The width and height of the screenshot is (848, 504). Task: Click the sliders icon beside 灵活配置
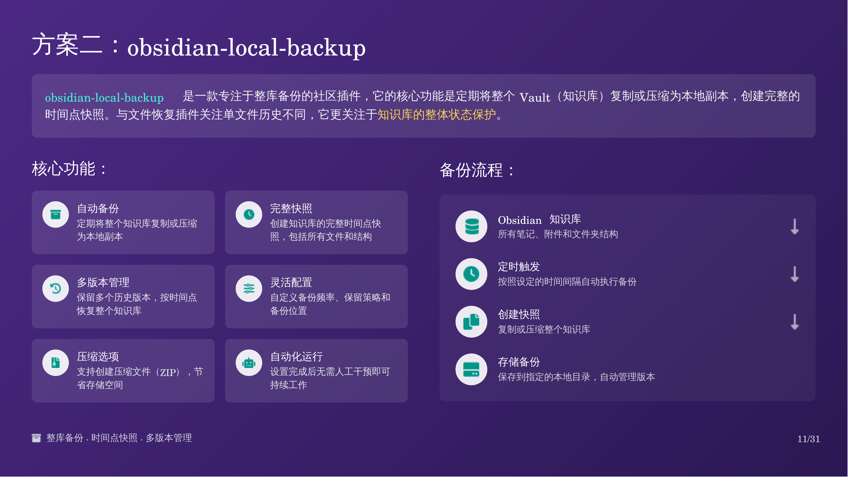tap(249, 289)
